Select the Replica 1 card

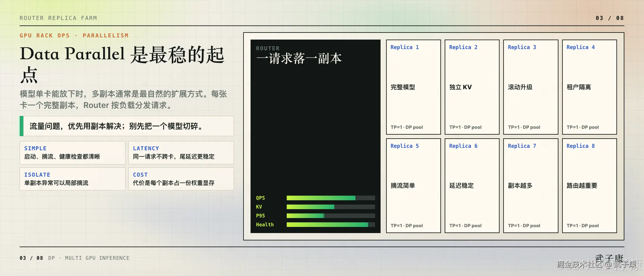(x=413, y=87)
